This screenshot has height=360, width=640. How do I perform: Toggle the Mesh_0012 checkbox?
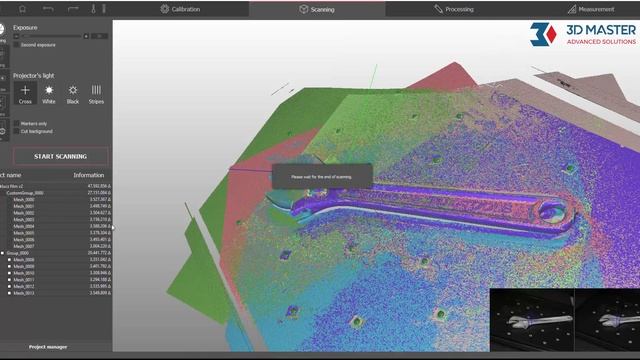tap(9, 287)
